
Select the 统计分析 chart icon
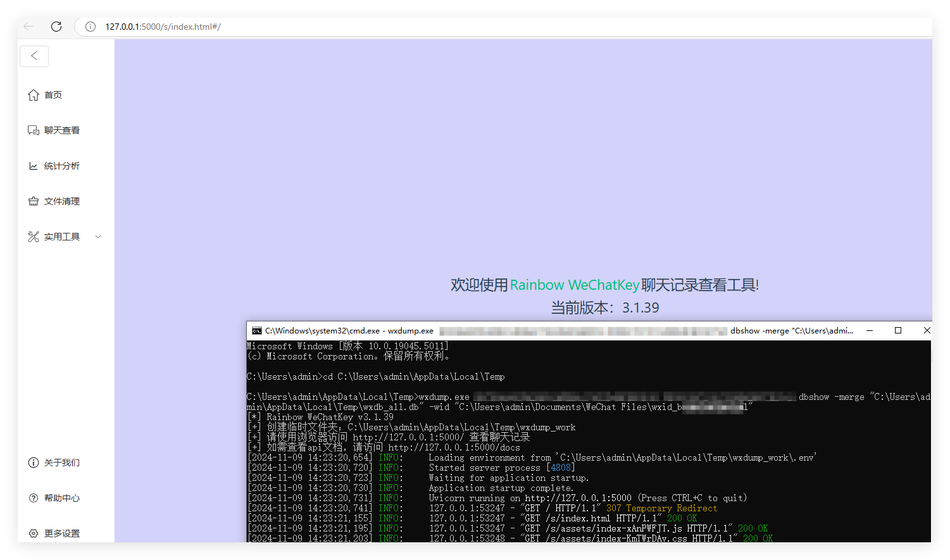pyautogui.click(x=34, y=166)
